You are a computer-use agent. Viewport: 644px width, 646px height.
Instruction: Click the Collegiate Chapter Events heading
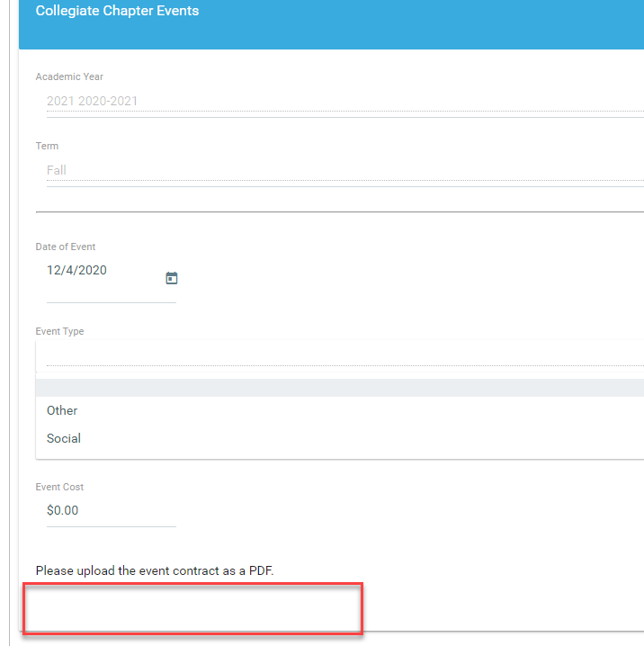117,12
